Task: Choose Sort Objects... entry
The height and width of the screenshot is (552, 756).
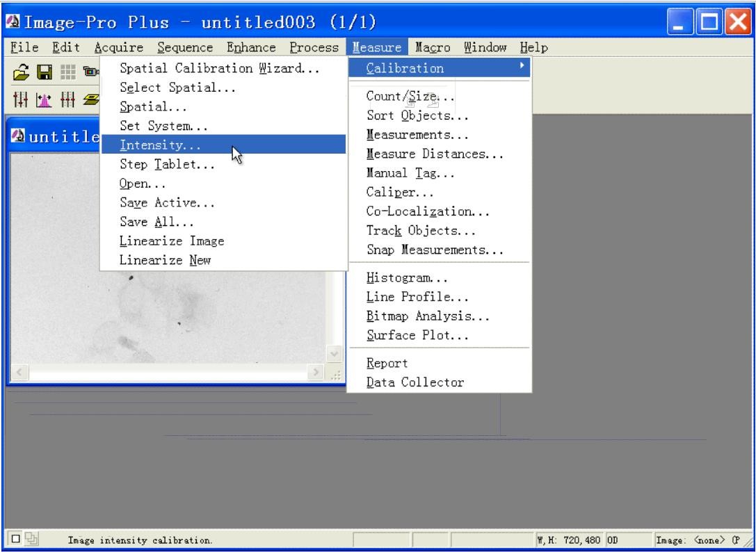Action: coord(440,115)
